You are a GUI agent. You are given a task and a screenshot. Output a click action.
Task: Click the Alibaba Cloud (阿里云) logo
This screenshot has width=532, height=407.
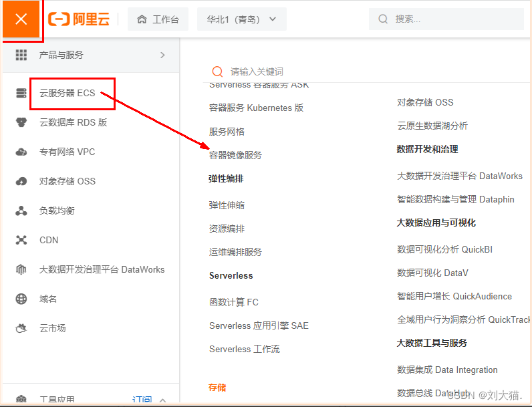[x=79, y=19]
